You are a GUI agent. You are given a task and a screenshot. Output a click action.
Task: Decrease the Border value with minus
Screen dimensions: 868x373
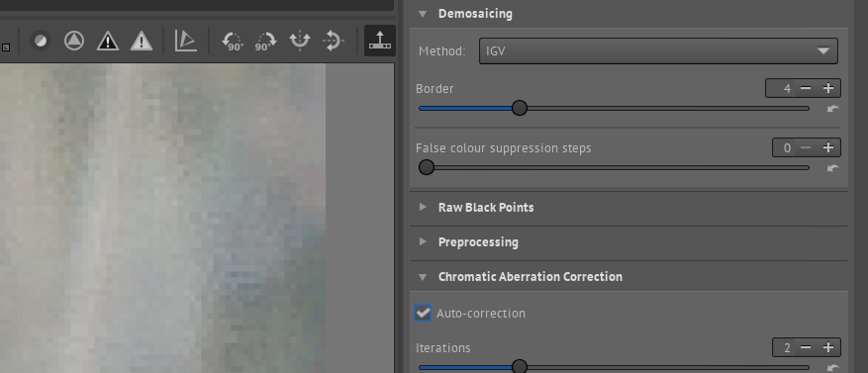tap(806, 88)
